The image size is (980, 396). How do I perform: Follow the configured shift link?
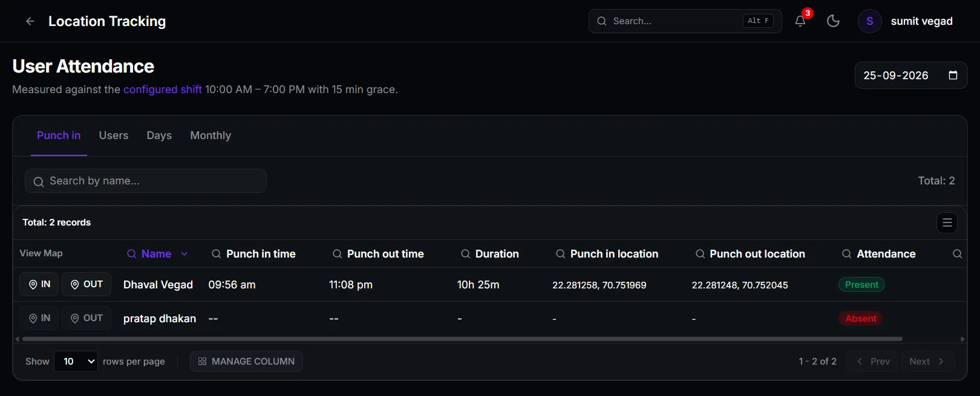click(x=163, y=89)
